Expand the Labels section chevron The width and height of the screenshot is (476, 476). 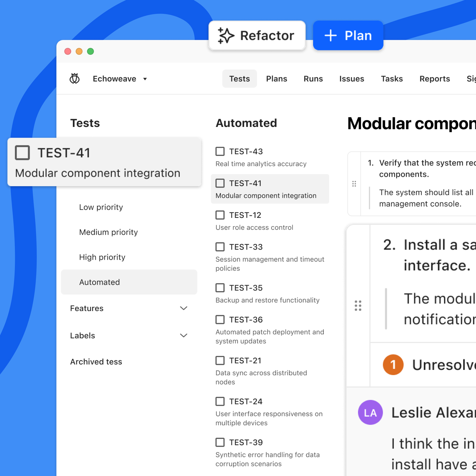point(183,335)
